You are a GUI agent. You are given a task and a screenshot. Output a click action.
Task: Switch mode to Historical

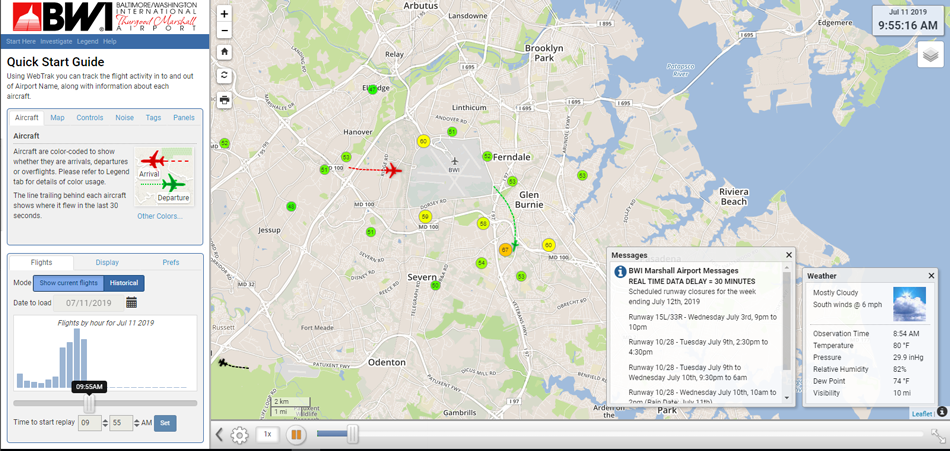point(124,283)
